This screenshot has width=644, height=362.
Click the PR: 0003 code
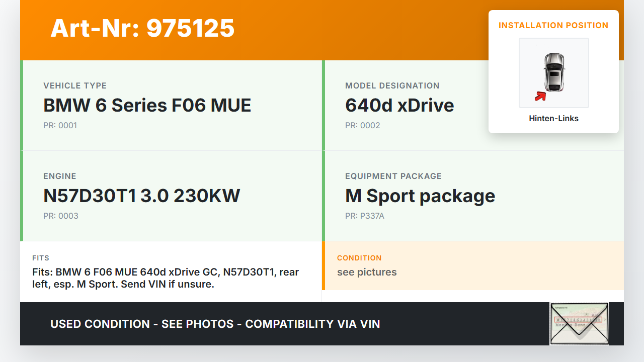click(60, 216)
